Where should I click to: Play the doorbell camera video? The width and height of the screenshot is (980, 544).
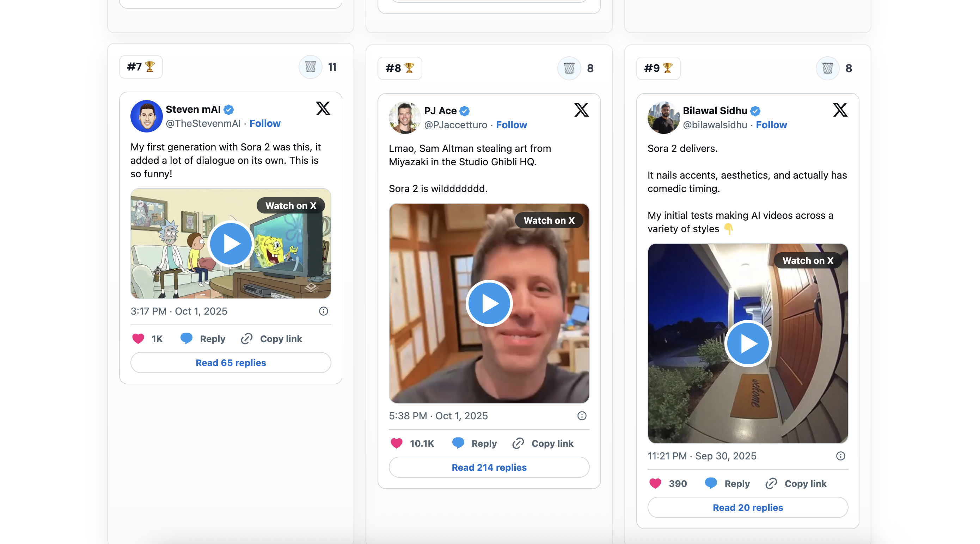pyautogui.click(x=748, y=344)
